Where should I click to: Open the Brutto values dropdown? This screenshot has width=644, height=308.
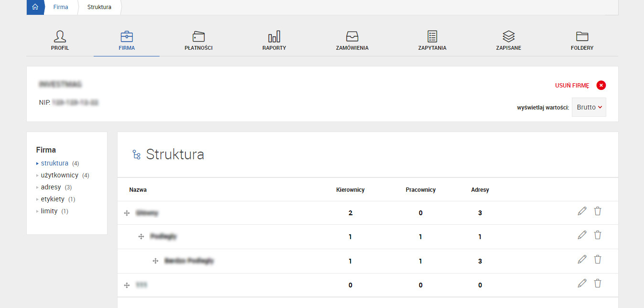tap(589, 107)
